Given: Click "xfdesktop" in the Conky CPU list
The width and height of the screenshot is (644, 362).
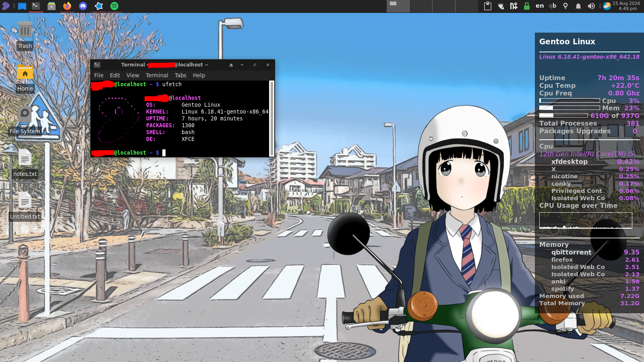Looking at the screenshot, I should pyautogui.click(x=569, y=161).
